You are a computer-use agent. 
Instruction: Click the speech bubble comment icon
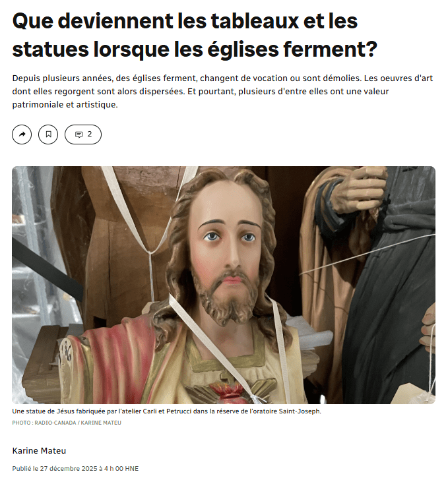click(79, 135)
